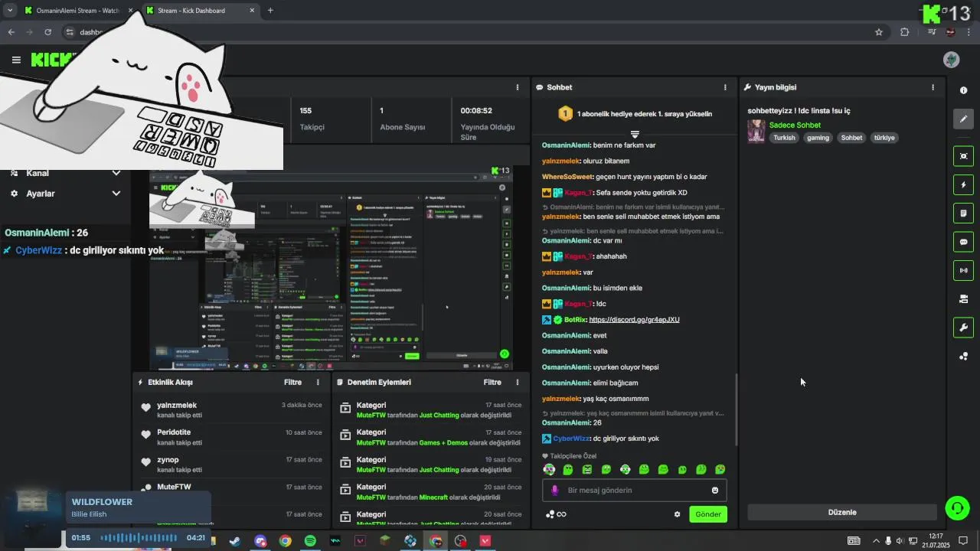Click Peridotite follow event row
This screenshot has height=551, width=980.
(231, 437)
